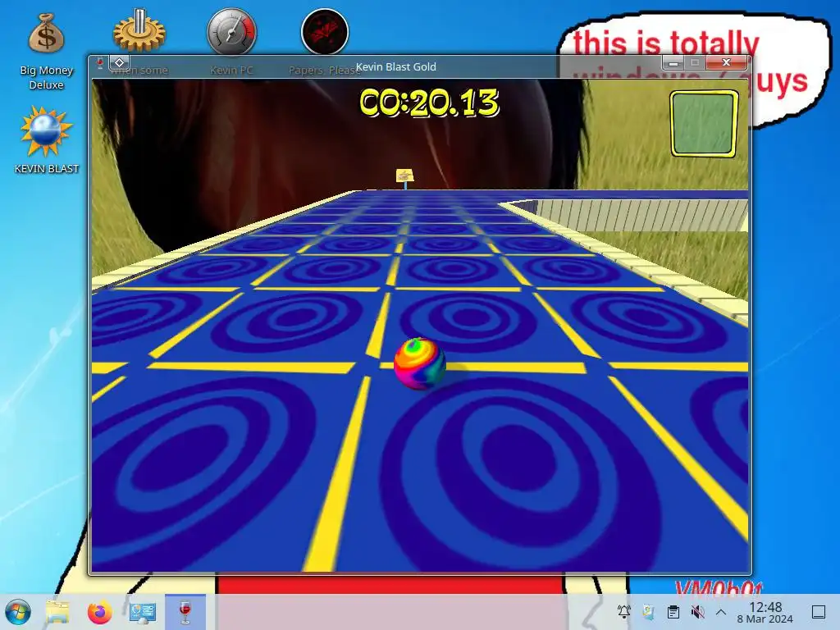
Task: Click the rainbow marble ball
Action: (419, 363)
